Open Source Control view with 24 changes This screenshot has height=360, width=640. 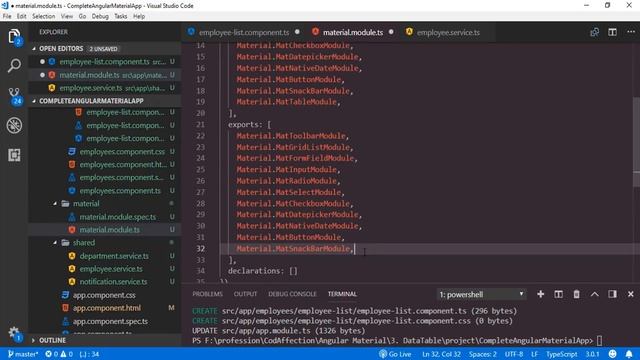(x=14, y=96)
